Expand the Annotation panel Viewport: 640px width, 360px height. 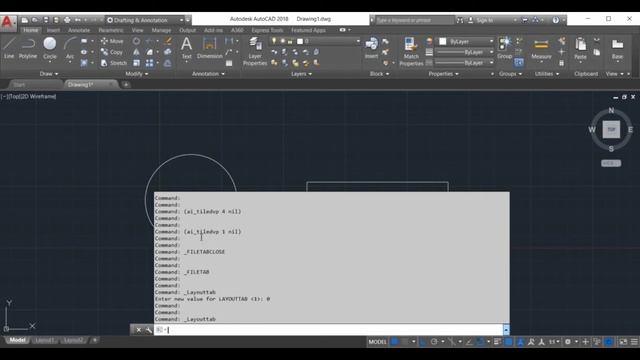pos(208,74)
